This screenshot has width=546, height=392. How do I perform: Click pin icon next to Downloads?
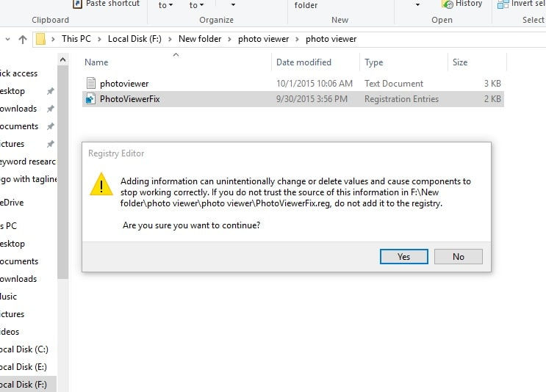(51, 109)
